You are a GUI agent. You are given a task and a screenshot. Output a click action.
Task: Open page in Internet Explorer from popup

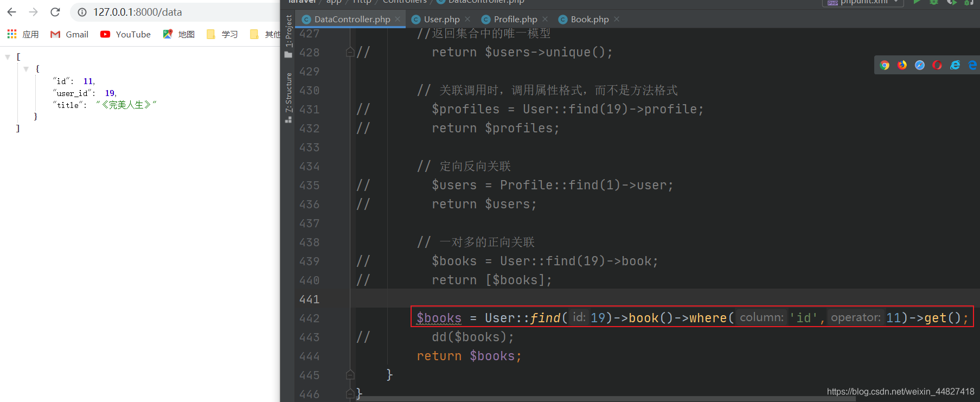(x=955, y=65)
